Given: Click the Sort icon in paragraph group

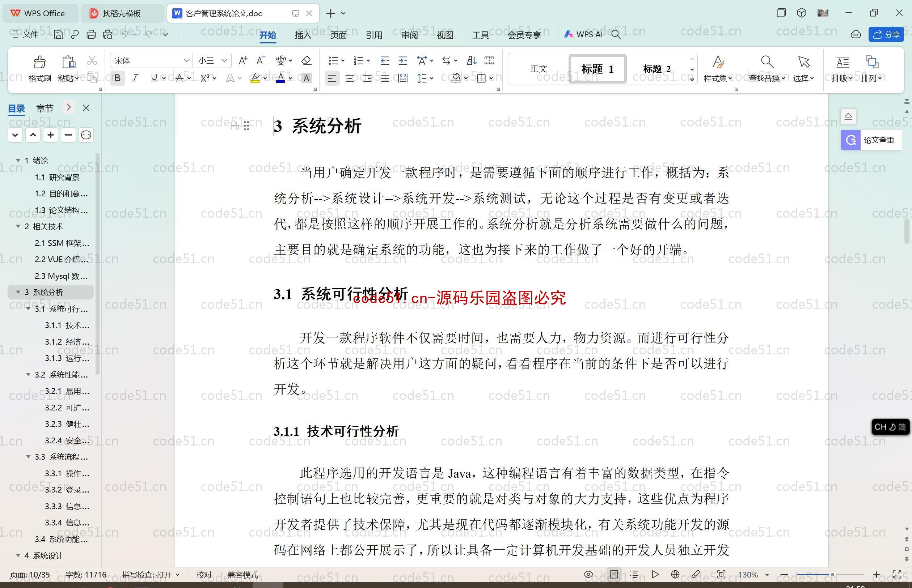Looking at the screenshot, I should (x=472, y=60).
